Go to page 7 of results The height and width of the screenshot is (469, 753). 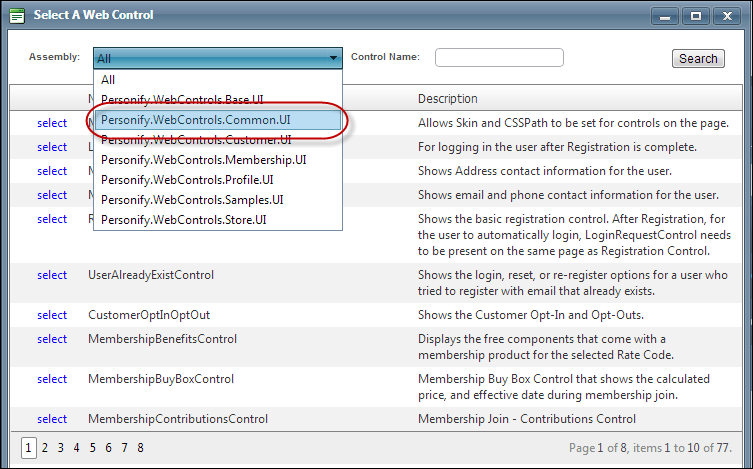[x=124, y=448]
